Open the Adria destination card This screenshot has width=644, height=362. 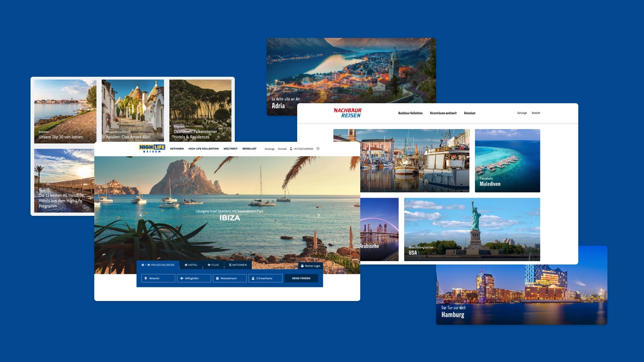(x=351, y=70)
